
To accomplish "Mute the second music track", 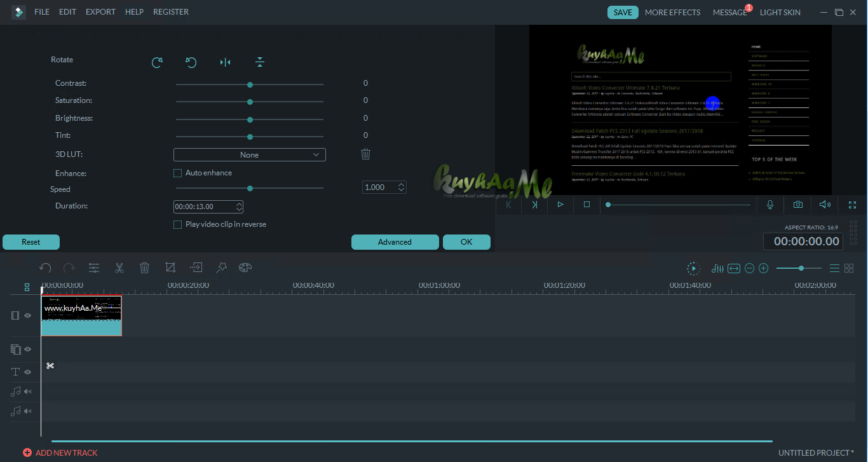I will pyautogui.click(x=28, y=411).
